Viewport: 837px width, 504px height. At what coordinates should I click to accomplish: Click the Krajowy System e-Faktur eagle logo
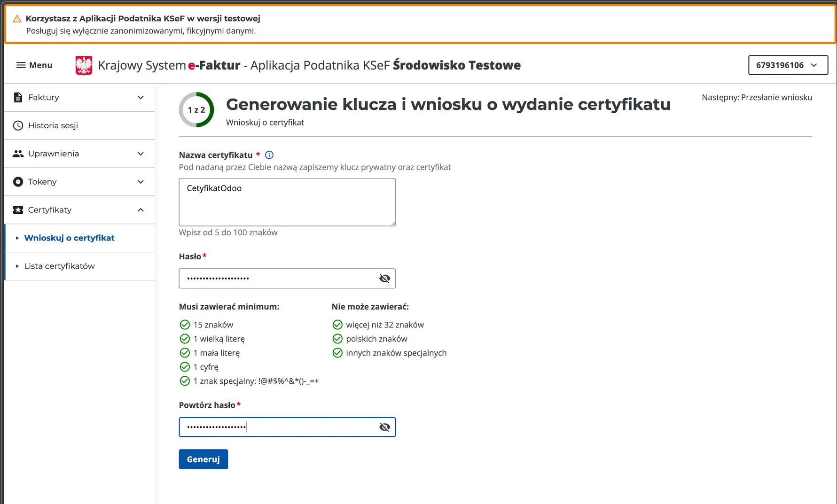(84, 65)
